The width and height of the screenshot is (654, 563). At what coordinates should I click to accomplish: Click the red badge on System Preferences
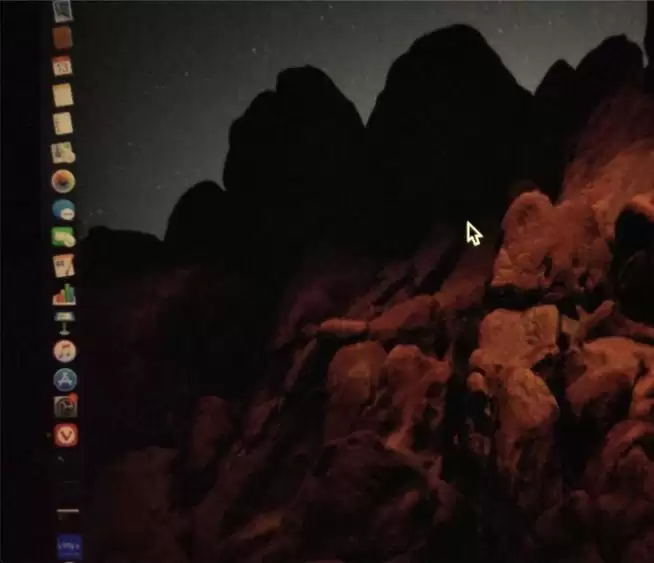point(73,397)
